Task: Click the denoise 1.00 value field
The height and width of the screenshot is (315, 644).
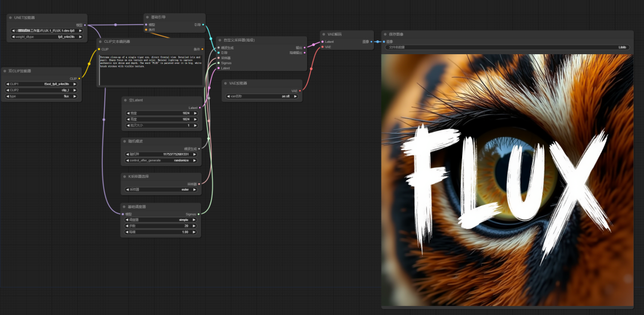Action: pos(160,232)
